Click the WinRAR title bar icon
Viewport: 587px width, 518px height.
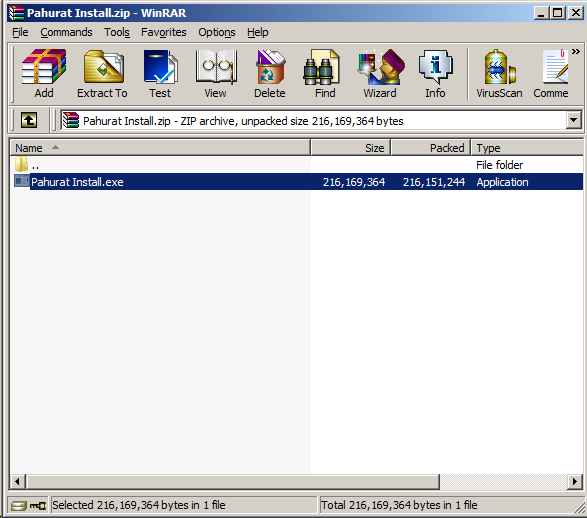click(17, 13)
